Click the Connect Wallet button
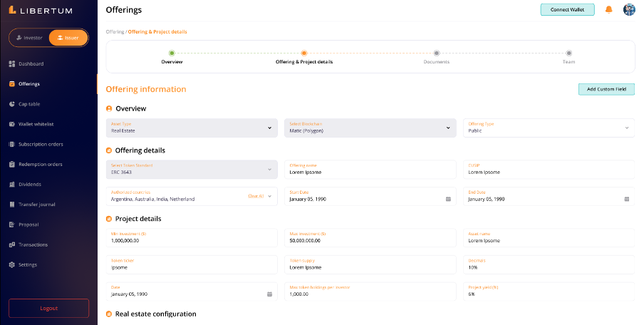The height and width of the screenshot is (325, 644). pos(567,10)
